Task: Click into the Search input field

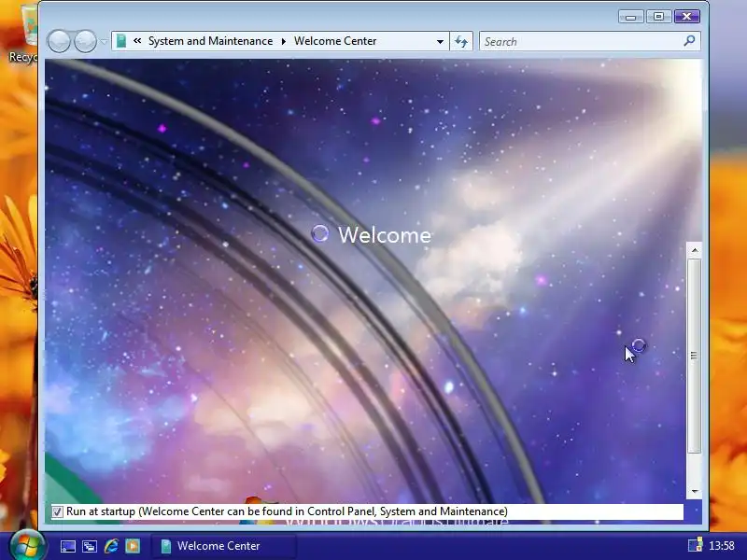Action: tap(581, 41)
